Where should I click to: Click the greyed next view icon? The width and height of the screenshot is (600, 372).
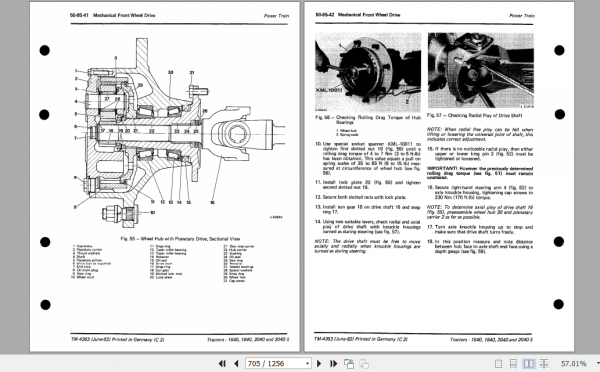364,364
